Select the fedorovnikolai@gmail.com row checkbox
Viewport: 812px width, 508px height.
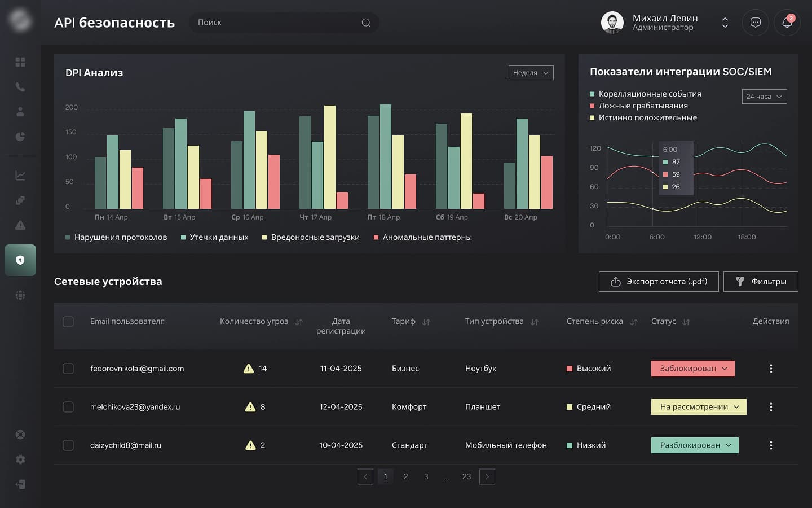[68, 369]
